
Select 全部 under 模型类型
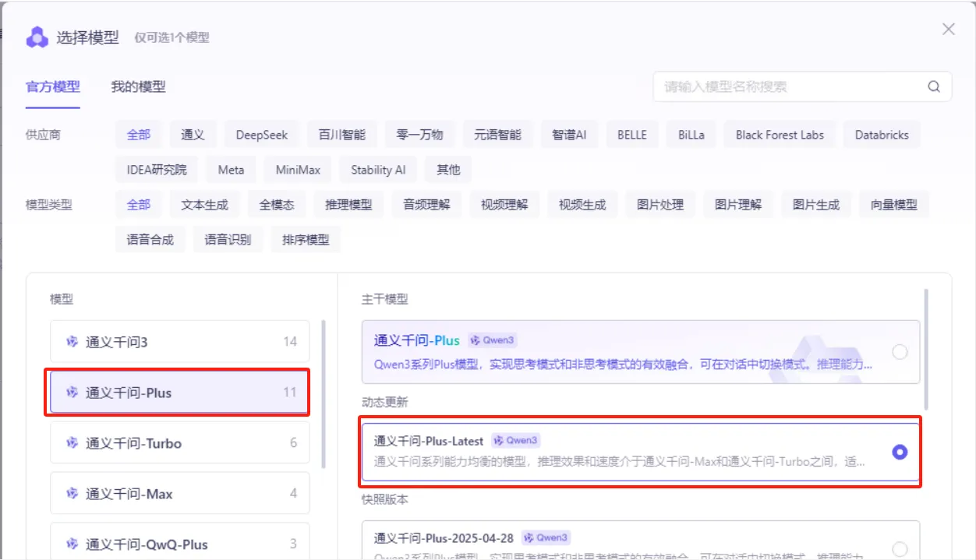coord(139,205)
